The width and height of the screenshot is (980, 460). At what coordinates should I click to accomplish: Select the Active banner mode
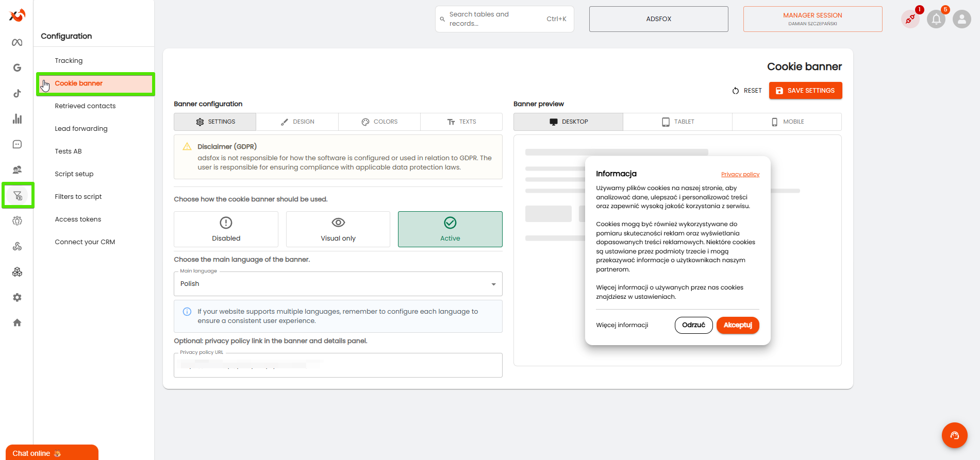click(450, 229)
